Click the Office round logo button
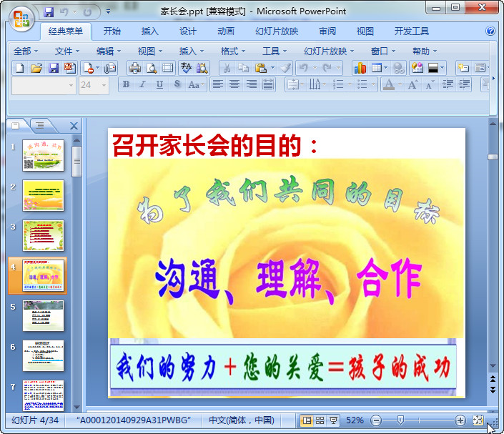The height and width of the screenshot is (434, 504). [x=21, y=19]
